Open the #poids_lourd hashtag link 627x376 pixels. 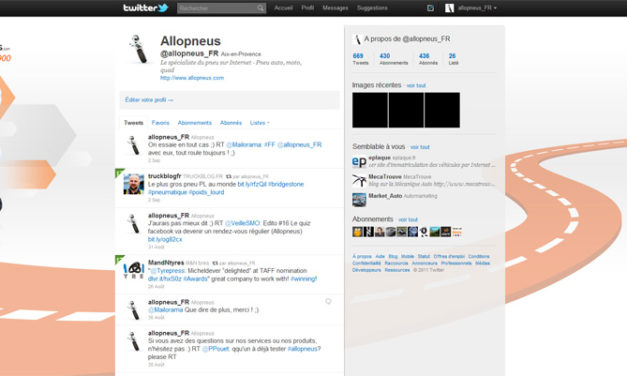point(206,192)
